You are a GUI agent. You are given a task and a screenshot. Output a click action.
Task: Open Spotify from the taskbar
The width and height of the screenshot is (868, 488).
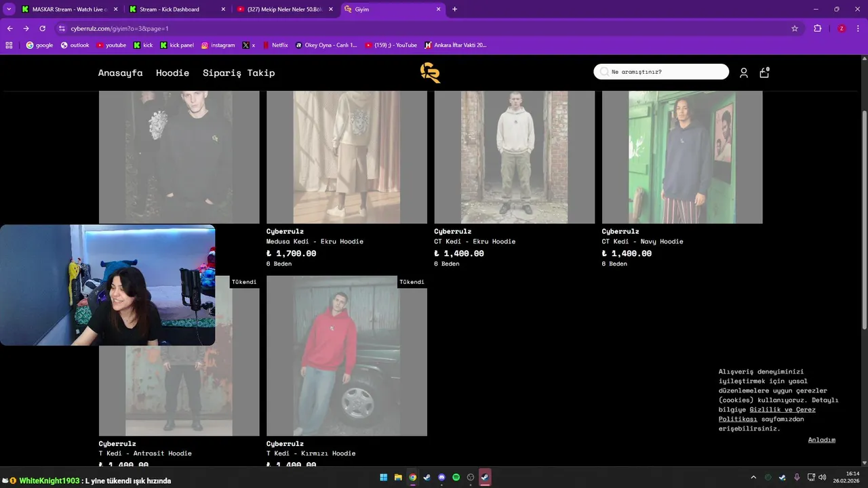(x=456, y=477)
